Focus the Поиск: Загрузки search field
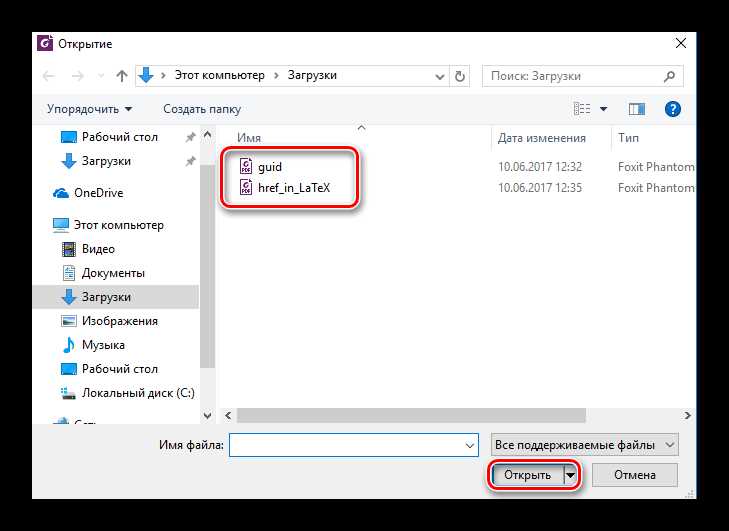 pos(583,76)
